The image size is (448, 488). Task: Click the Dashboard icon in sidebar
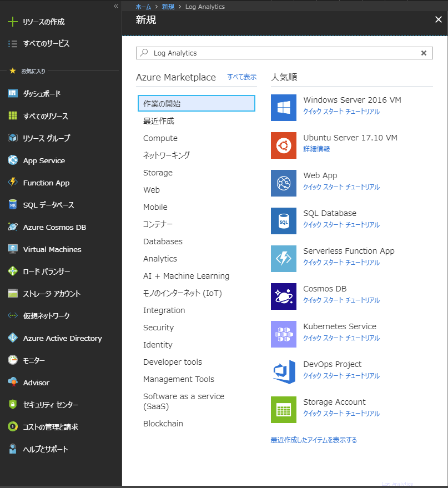12,93
